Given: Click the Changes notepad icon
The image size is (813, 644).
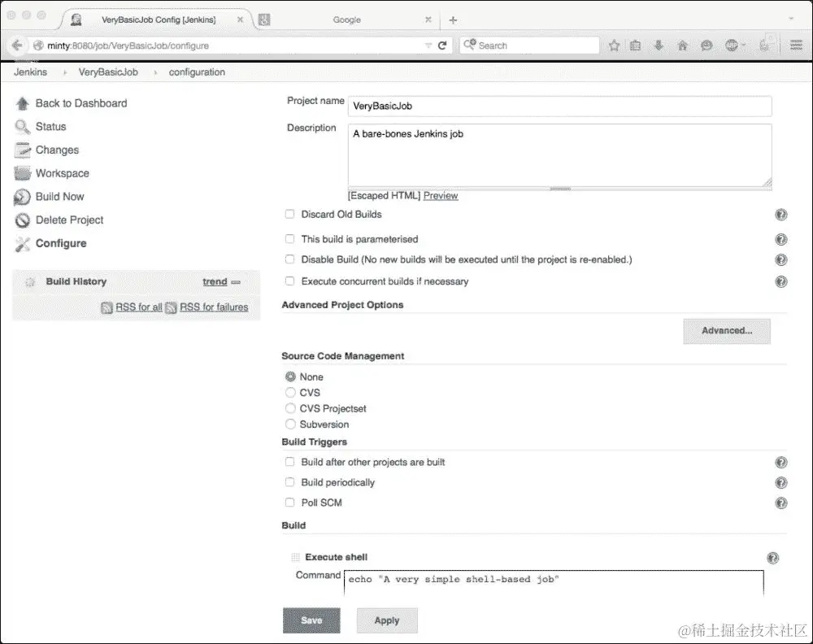Looking at the screenshot, I should click(x=22, y=150).
